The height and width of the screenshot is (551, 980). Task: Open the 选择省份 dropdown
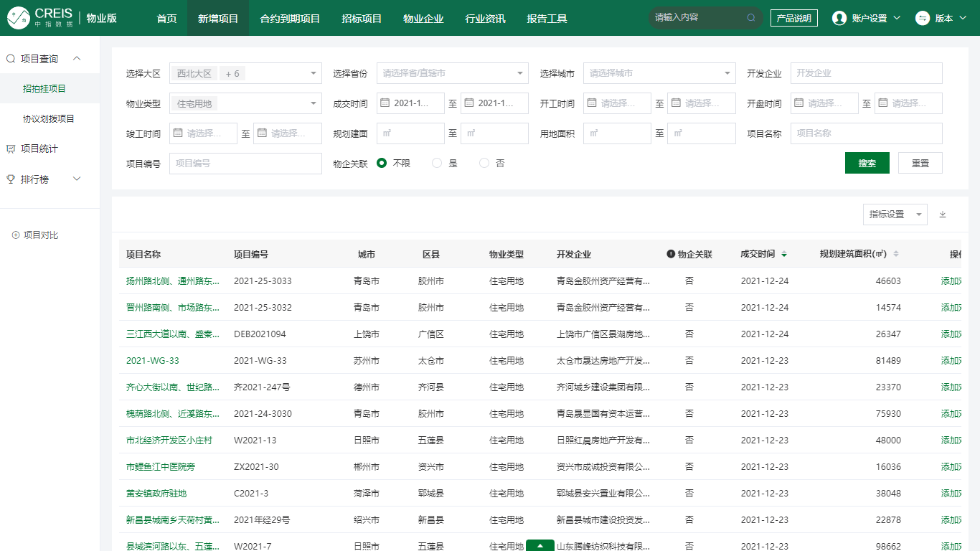pos(452,73)
